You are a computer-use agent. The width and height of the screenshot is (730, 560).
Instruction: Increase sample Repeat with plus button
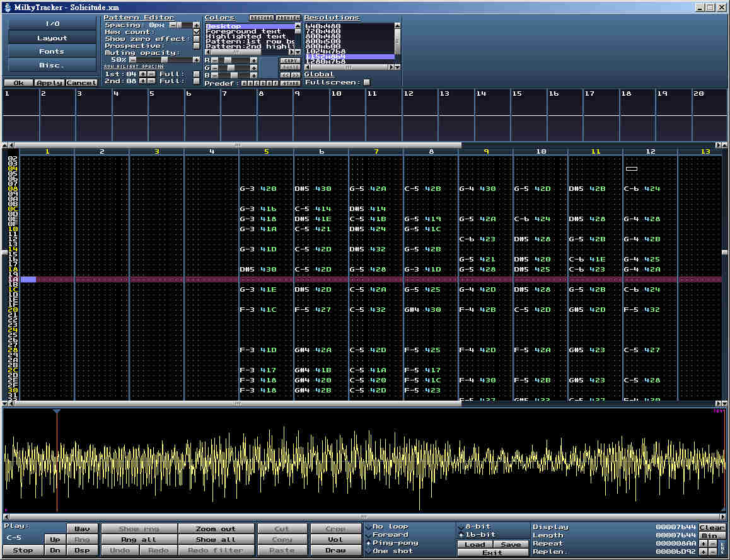point(703,544)
